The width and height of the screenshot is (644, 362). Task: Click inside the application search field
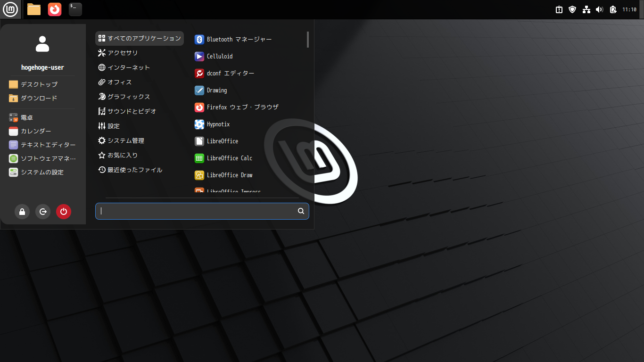[198, 211]
